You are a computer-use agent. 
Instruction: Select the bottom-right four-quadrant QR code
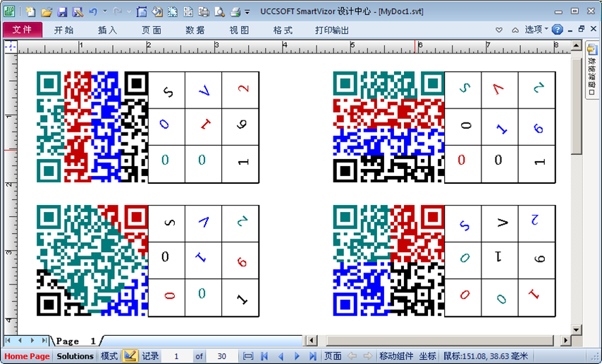coord(388,261)
